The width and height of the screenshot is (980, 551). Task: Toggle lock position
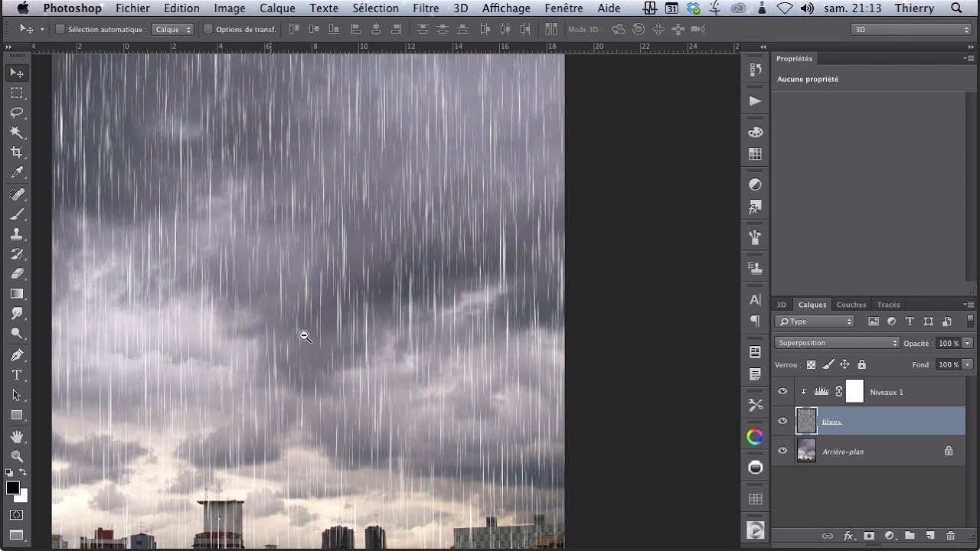(x=844, y=364)
